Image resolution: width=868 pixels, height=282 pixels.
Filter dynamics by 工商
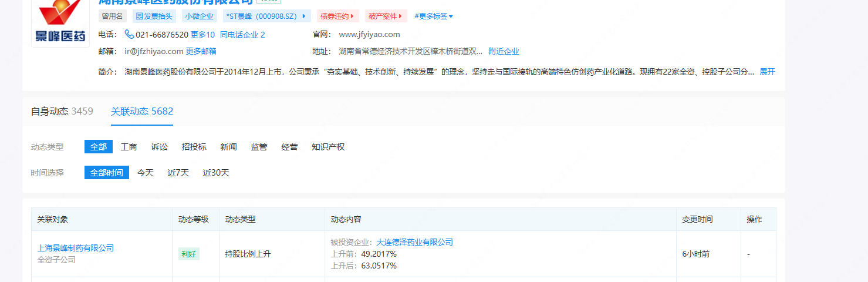click(129, 147)
